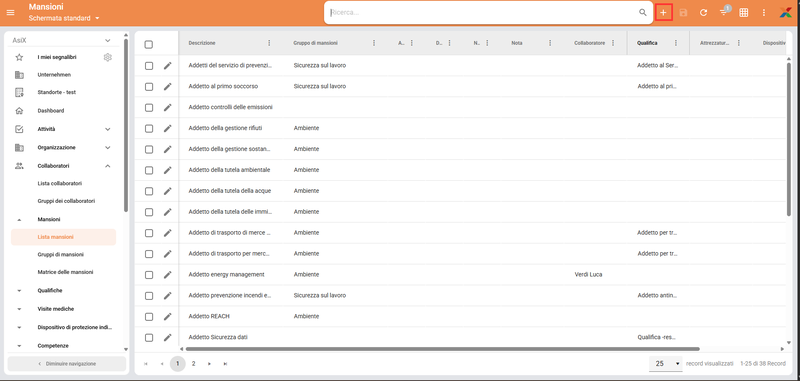This screenshot has height=381, width=800.
Task: Click the Unternehmen building icon
Action: [19, 75]
